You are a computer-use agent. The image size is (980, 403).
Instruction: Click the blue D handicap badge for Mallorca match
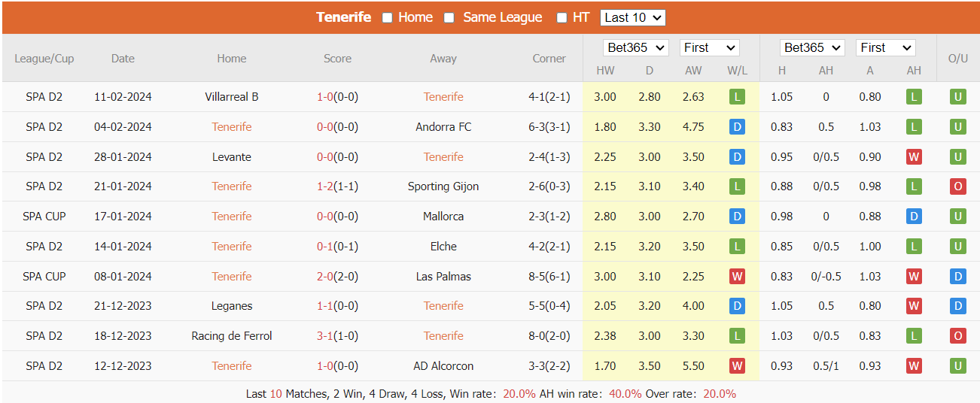point(914,217)
